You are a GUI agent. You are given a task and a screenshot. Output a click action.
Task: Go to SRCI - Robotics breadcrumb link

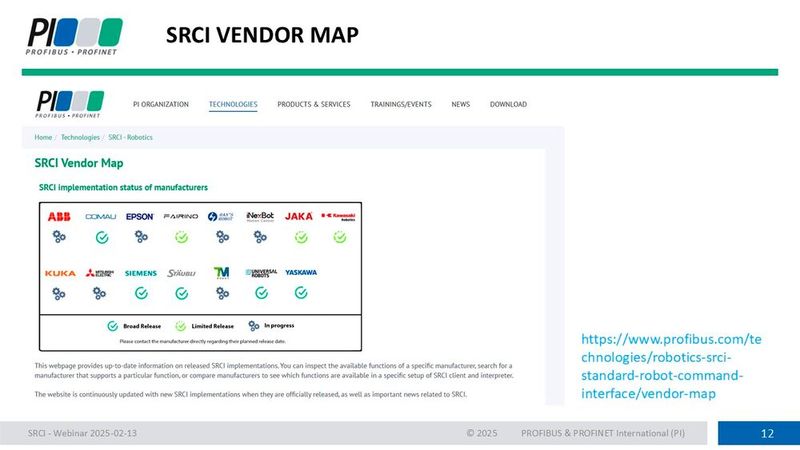[131, 137]
